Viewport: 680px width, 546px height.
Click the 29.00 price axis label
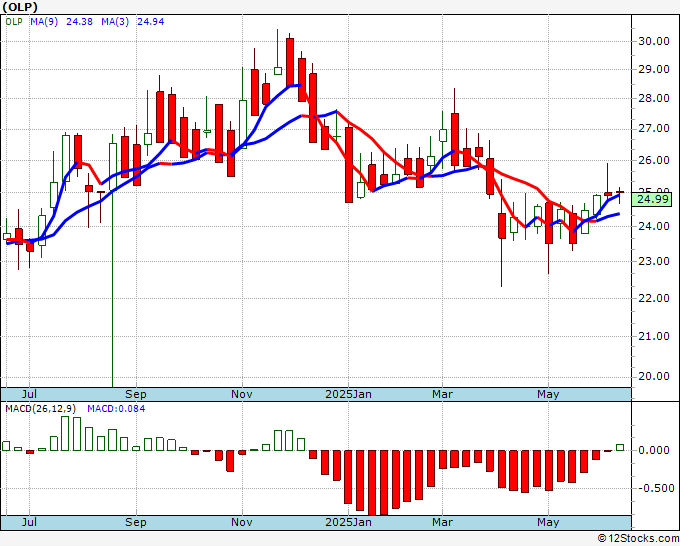coord(654,69)
